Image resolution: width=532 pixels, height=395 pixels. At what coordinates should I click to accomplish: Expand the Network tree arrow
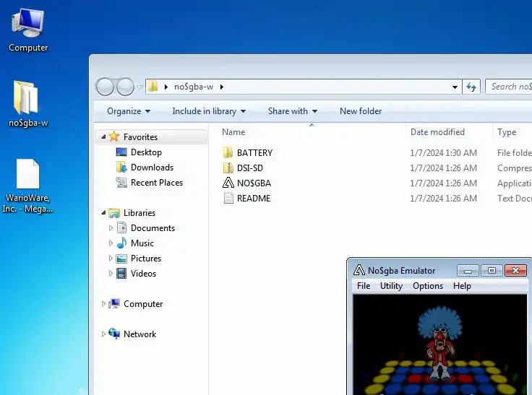pyautogui.click(x=103, y=334)
